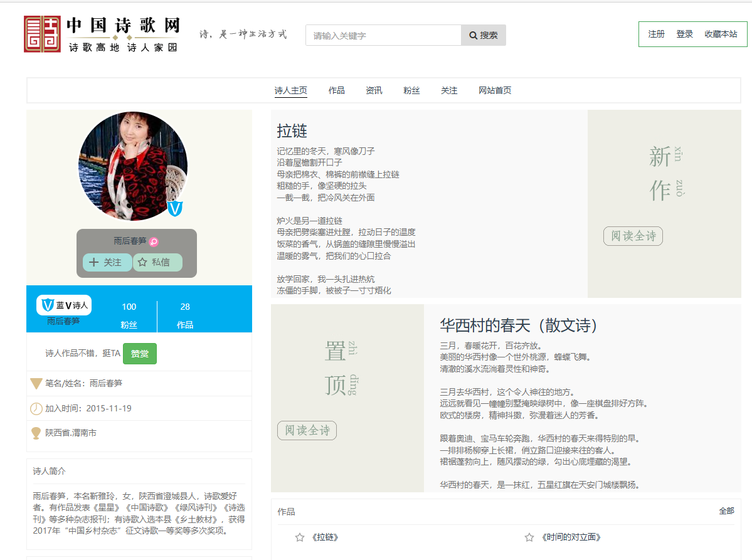The width and height of the screenshot is (752, 560).
Task: Click the poet's profile avatar photo
Action: coord(132,166)
